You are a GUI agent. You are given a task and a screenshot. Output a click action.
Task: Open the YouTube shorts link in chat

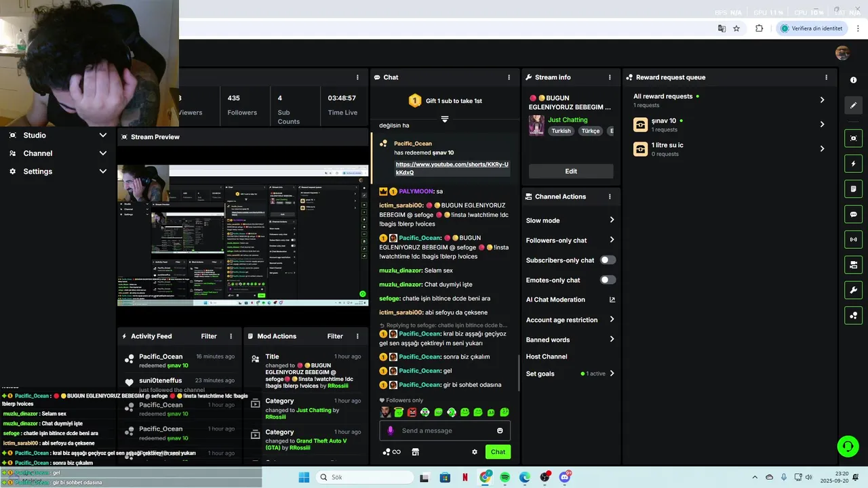point(452,169)
